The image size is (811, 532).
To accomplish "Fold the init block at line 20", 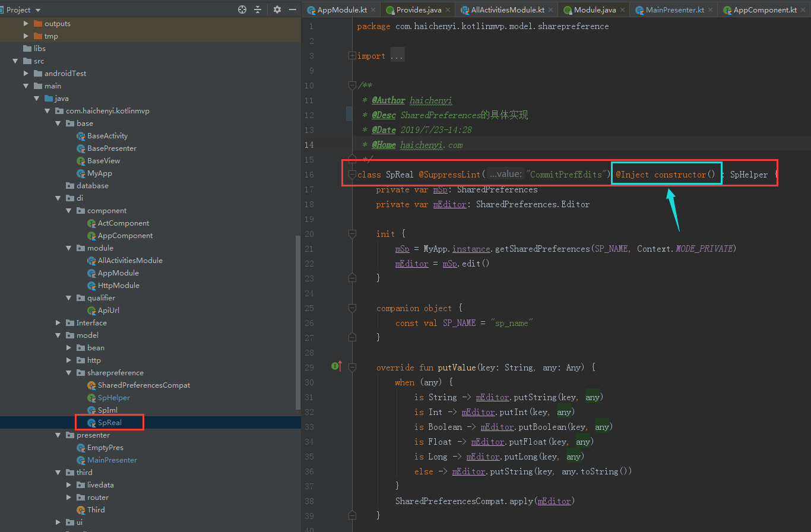I will click(x=352, y=234).
